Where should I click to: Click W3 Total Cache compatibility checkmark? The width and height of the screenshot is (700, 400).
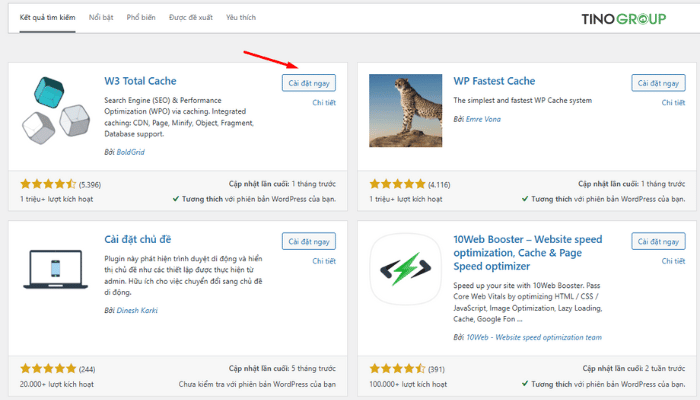(176, 199)
